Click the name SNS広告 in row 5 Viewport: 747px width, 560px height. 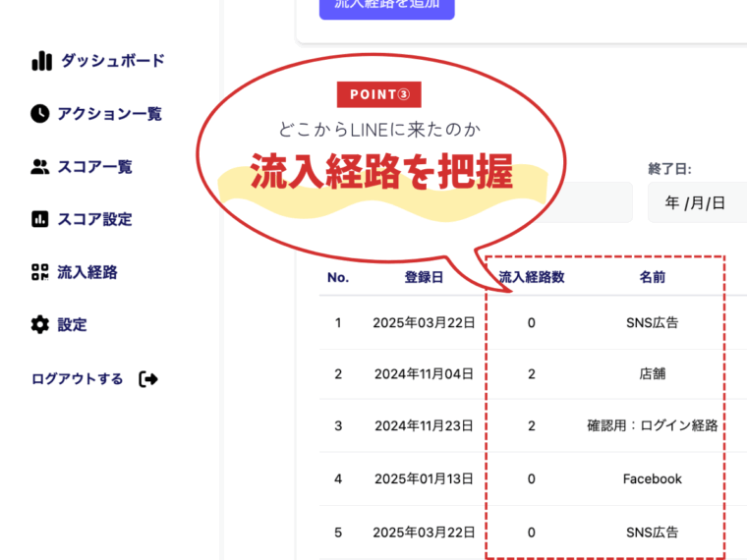pos(653,532)
